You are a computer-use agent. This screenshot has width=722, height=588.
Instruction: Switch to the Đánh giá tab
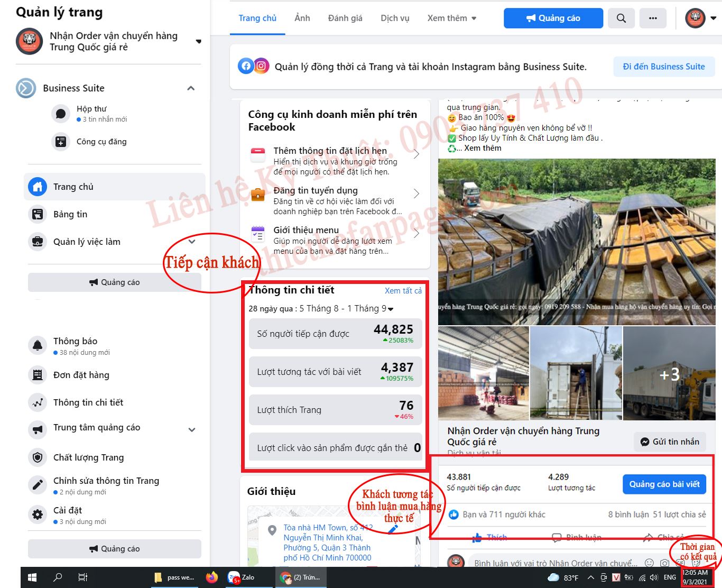pos(345,17)
